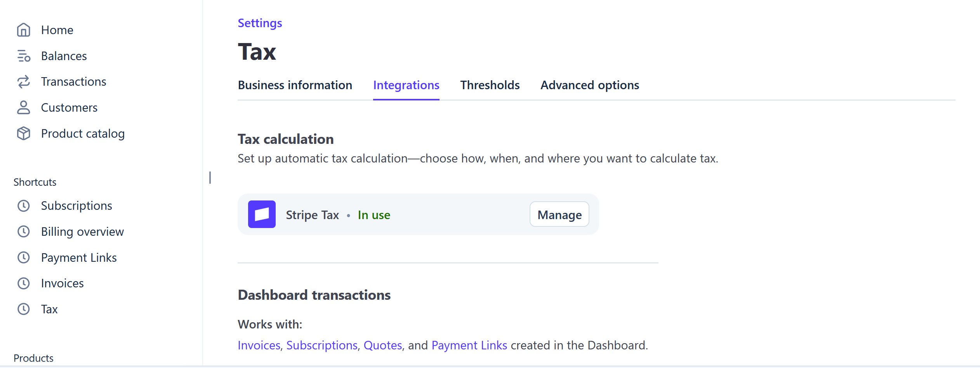Select the Customers person icon
The image size is (980, 368).
pyautogui.click(x=24, y=107)
